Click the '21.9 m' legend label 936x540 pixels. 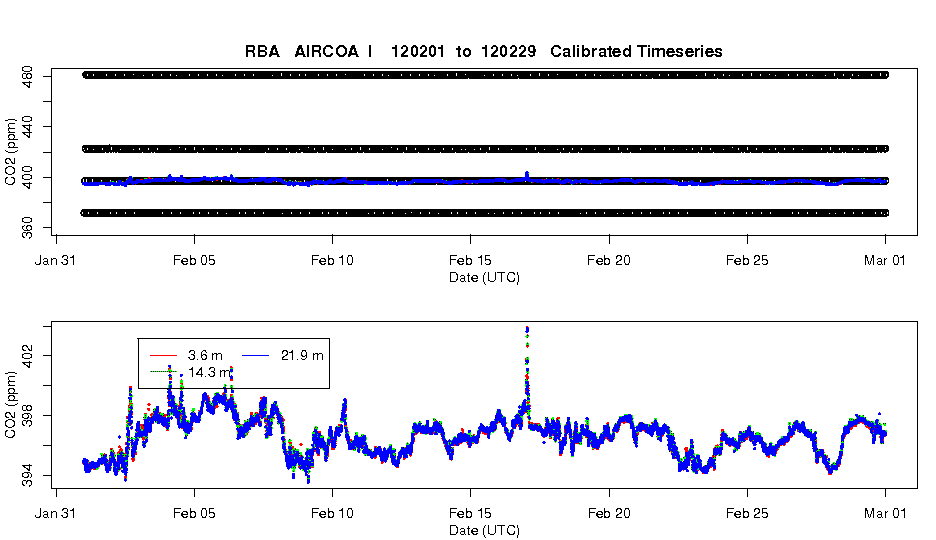point(302,356)
